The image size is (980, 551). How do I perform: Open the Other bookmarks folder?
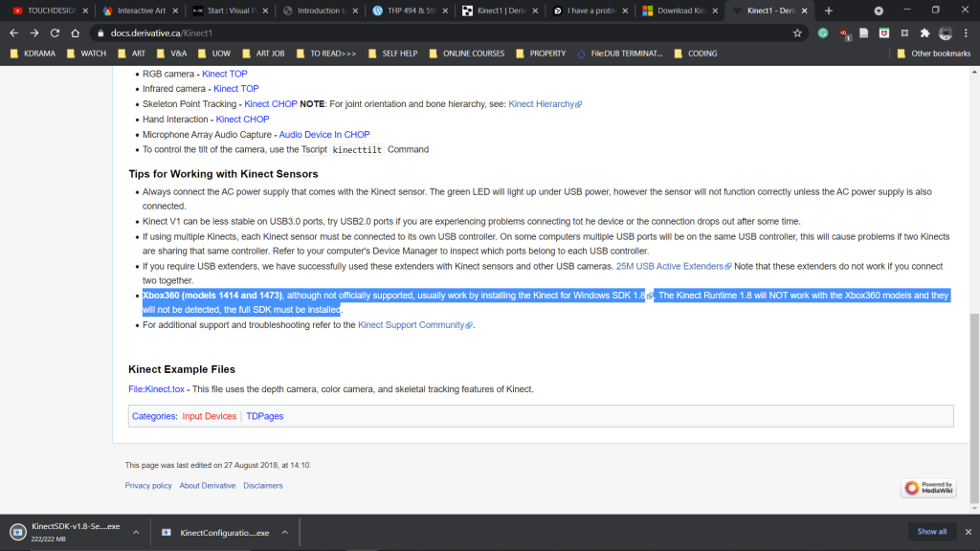click(933, 54)
